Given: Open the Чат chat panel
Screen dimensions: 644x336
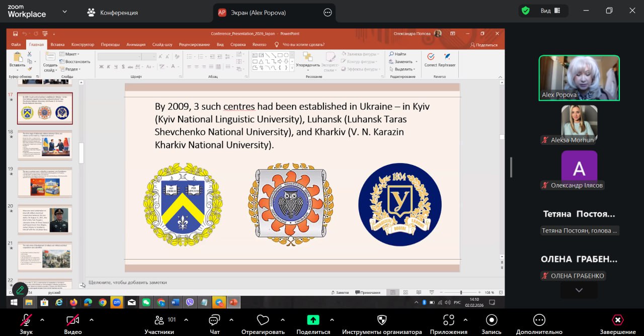Looking at the screenshot, I should pos(215,320).
